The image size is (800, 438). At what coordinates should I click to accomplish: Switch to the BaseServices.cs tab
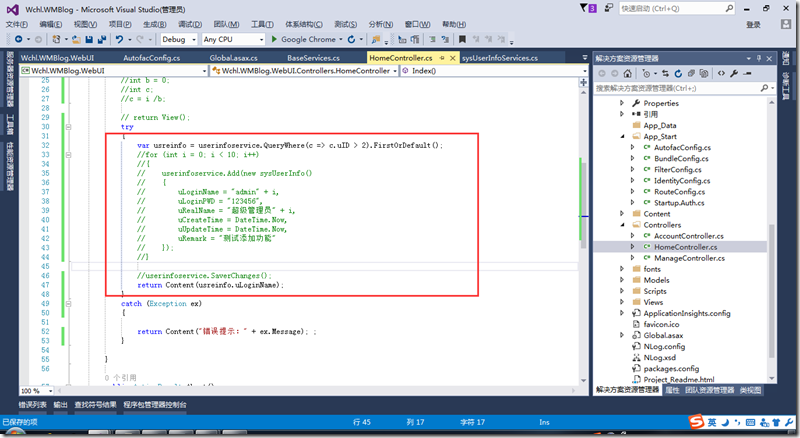point(313,58)
